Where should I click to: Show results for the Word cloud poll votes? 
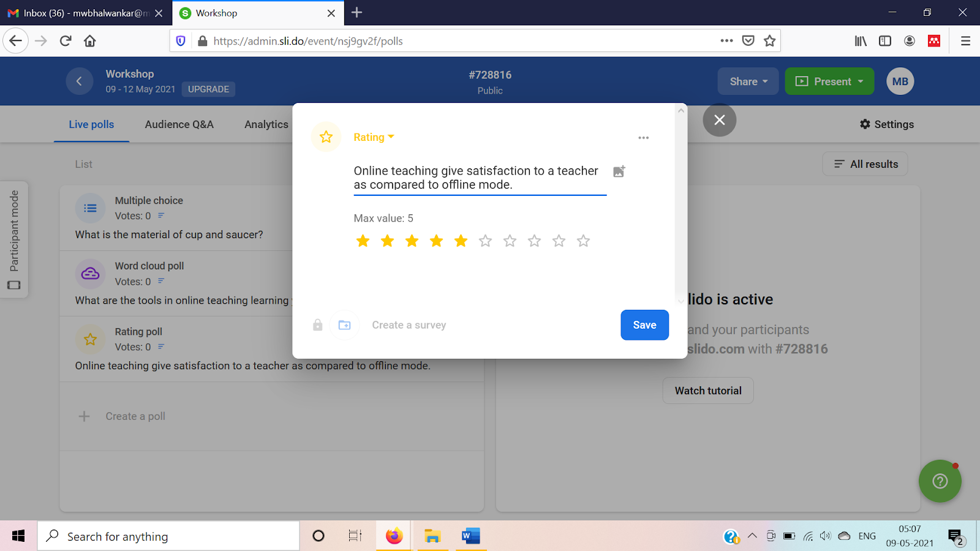click(x=161, y=281)
